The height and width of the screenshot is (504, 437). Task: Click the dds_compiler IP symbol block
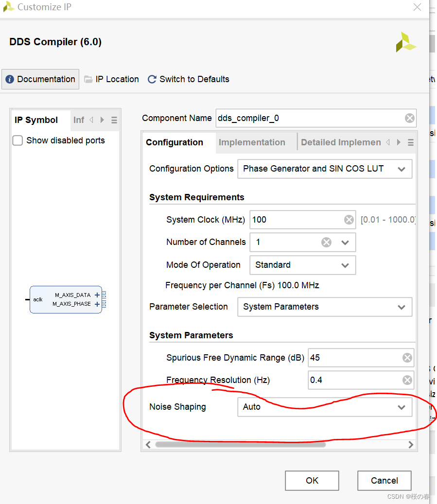(x=66, y=299)
